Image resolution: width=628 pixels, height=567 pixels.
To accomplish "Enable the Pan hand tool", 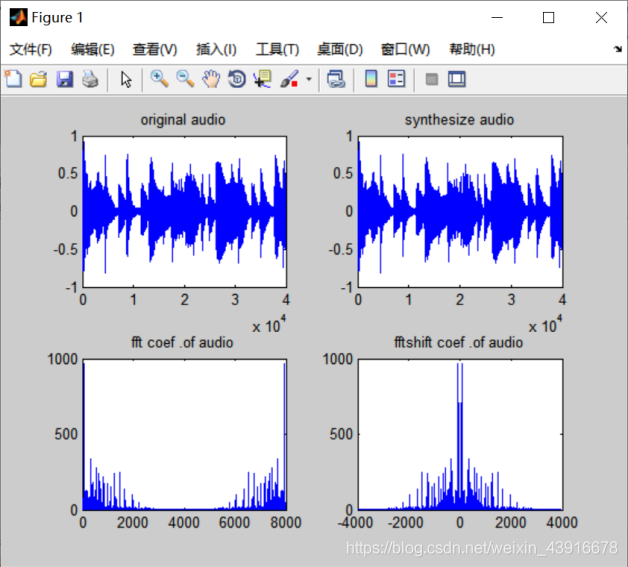I will (x=211, y=79).
